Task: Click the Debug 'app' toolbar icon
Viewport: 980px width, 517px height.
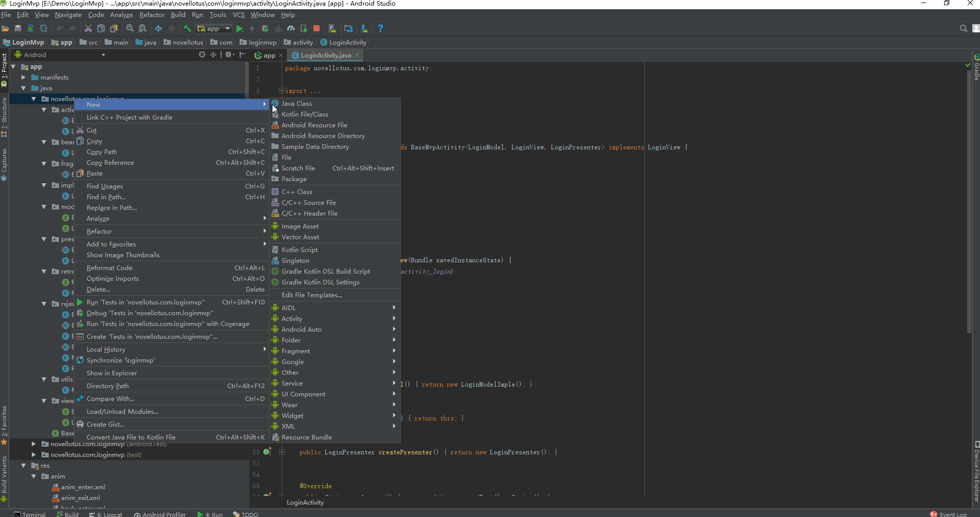Action: coord(264,28)
